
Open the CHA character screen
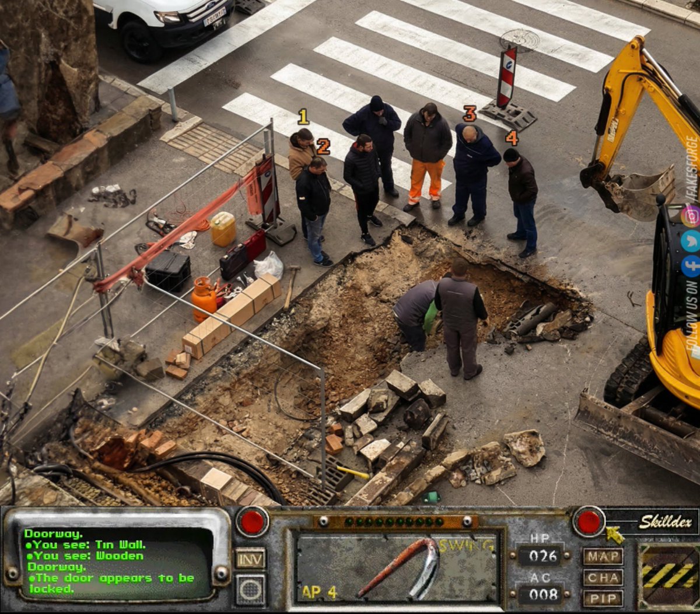[603, 577]
